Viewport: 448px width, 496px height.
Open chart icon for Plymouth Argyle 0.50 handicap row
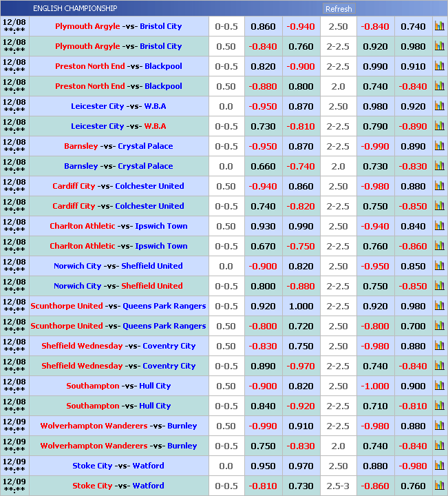440,46
